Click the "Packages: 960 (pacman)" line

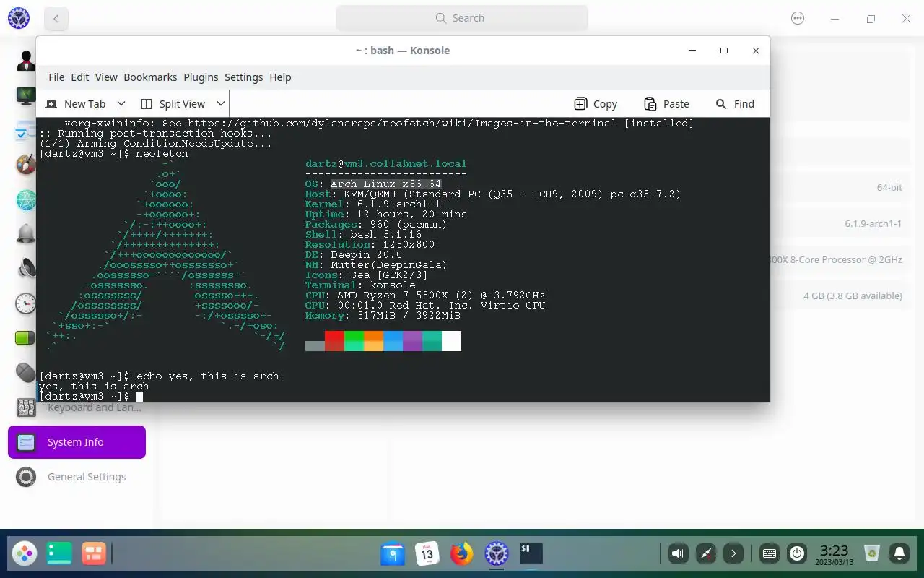tap(376, 225)
